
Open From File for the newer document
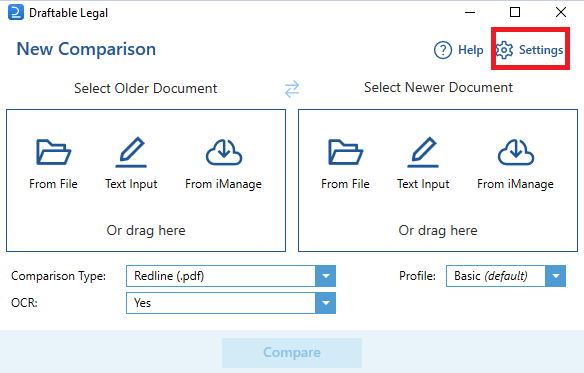click(x=345, y=164)
